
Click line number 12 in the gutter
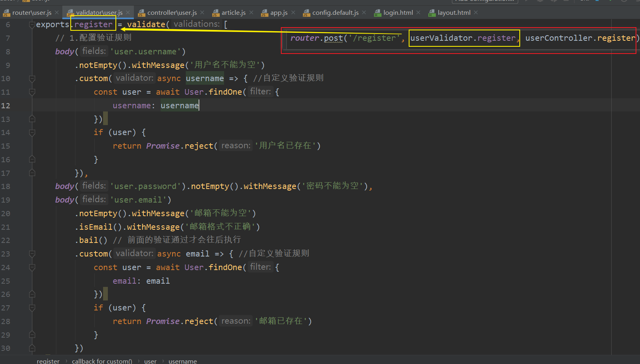point(6,106)
